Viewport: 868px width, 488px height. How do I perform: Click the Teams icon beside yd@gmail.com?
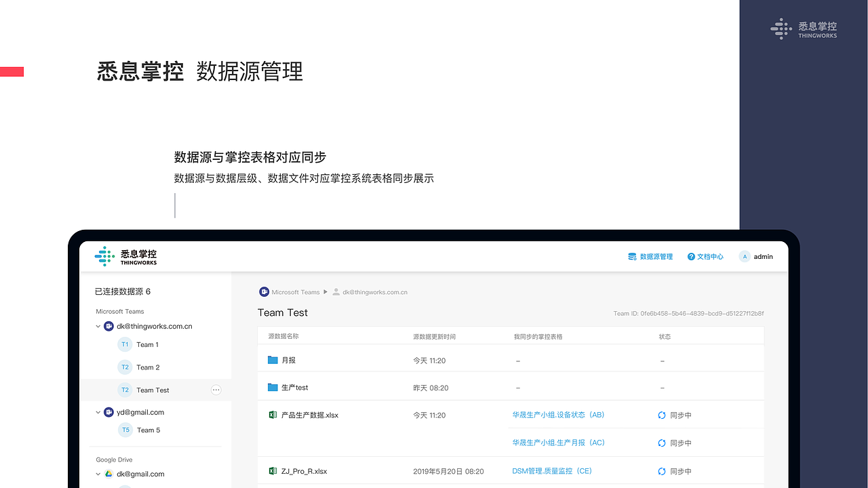pos(108,412)
